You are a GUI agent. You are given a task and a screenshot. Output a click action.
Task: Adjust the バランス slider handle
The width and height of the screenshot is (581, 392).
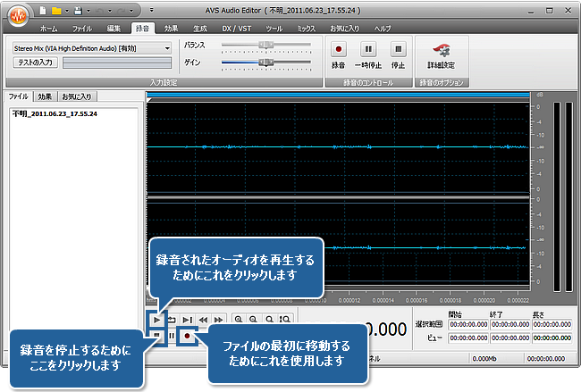pos(266,45)
